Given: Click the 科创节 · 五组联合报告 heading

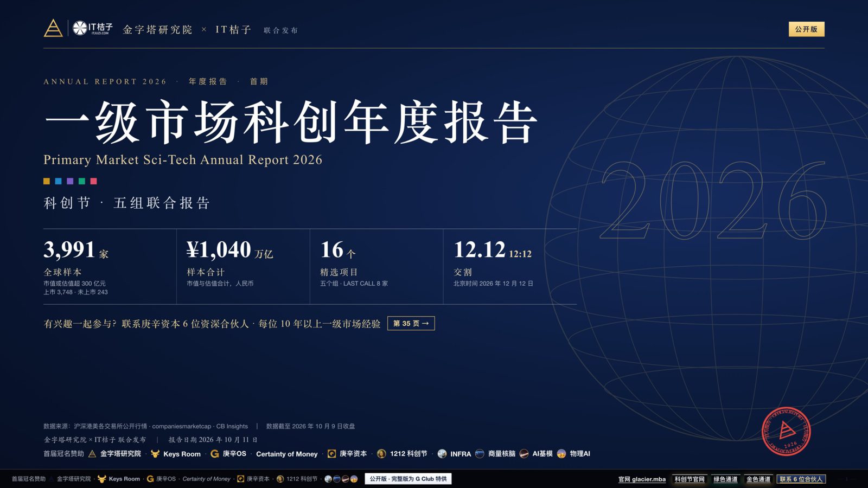Looking at the screenshot, I should coord(126,203).
